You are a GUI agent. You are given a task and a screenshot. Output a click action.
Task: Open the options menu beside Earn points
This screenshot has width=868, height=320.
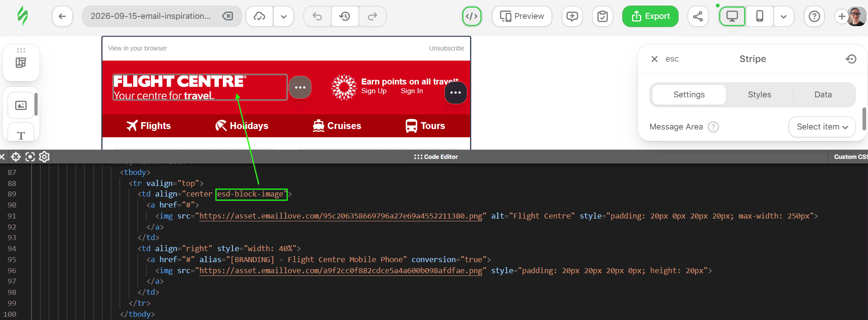point(456,93)
